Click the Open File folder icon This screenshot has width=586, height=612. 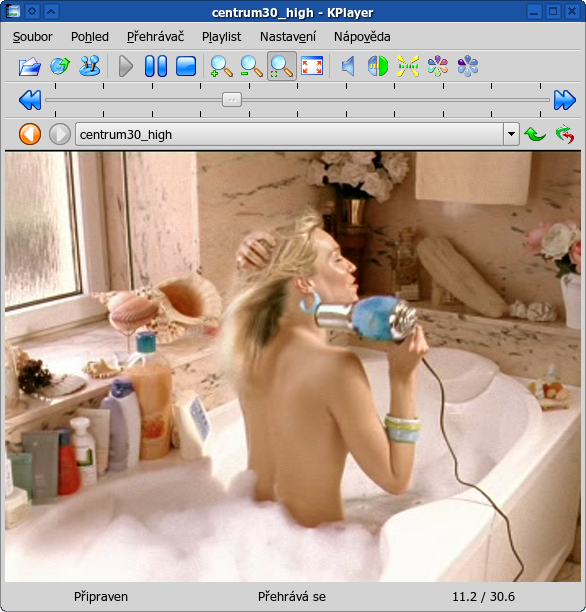tap(30, 66)
